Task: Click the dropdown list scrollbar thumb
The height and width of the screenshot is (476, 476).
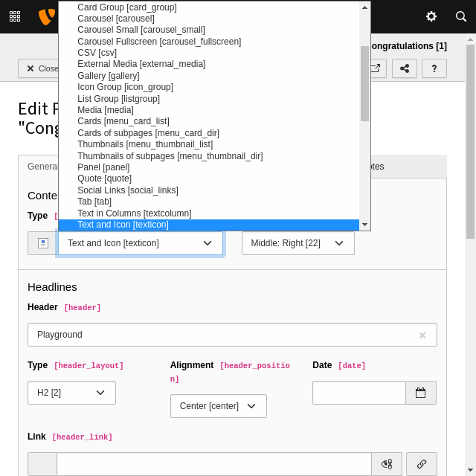Action: (x=364, y=84)
